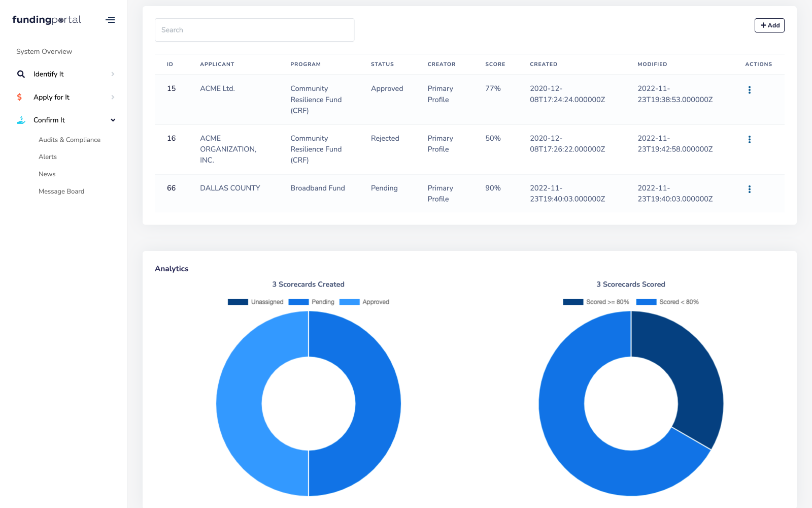Screen dimensions: 812x508
Task: Click inside the Search field
Action: (x=254, y=29)
